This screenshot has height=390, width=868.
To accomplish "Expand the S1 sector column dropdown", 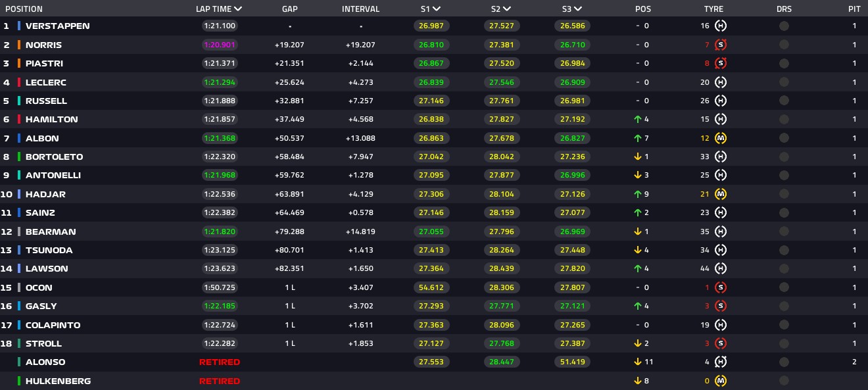I will 437,9.
